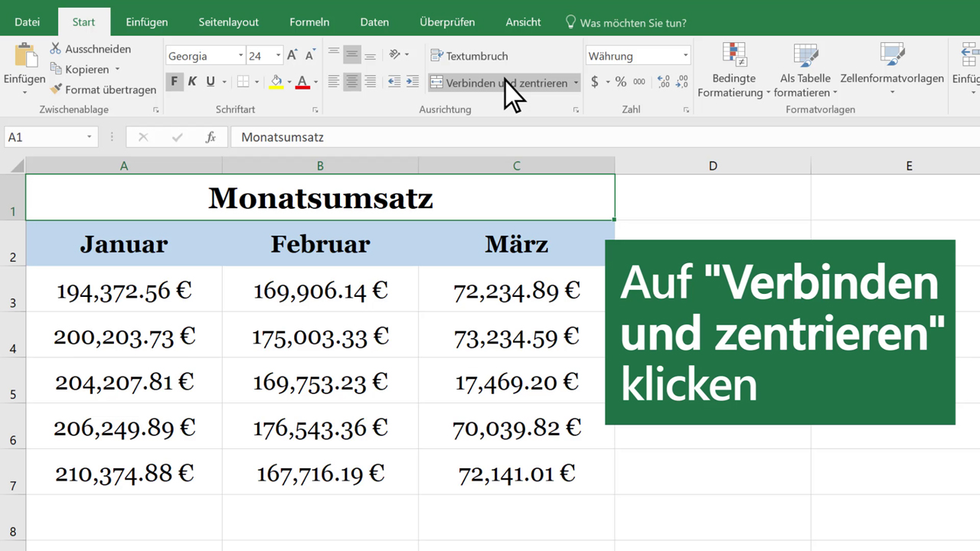Decrease font size with the smaller A icon
Viewport: 980px width, 551px height.
pyautogui.click(x=310, y=55)
